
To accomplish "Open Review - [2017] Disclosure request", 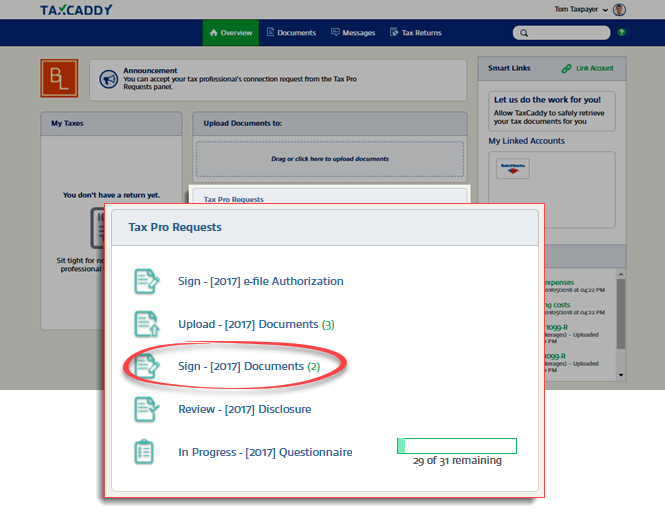I will 245,409.
